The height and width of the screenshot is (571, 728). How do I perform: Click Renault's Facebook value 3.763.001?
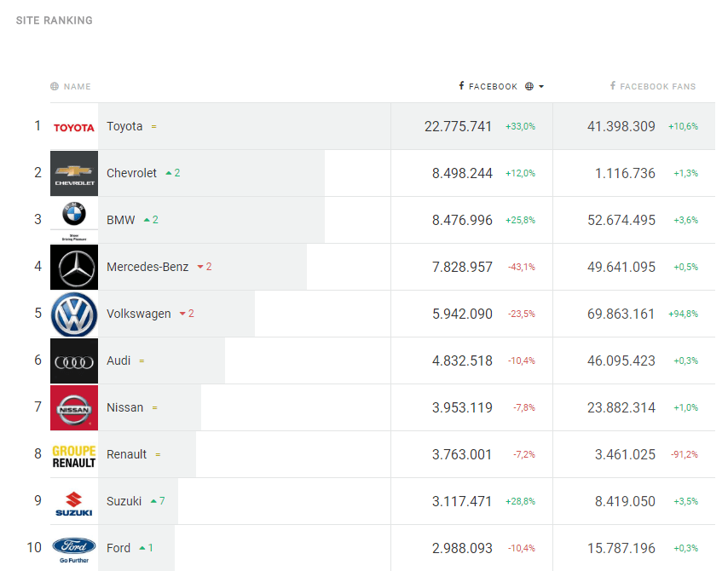click(462, 454)
